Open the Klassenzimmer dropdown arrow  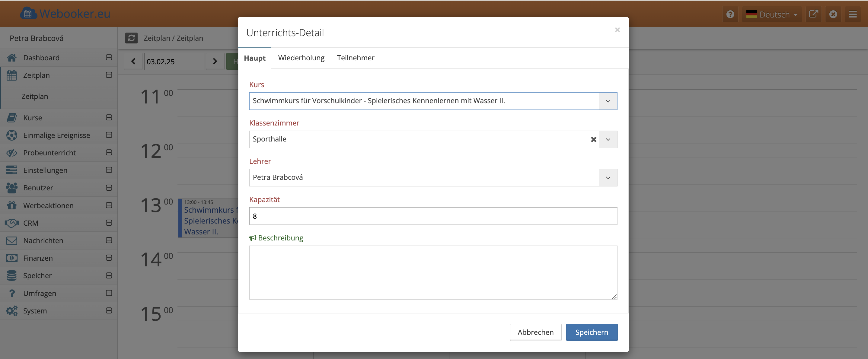pos(608,139)
